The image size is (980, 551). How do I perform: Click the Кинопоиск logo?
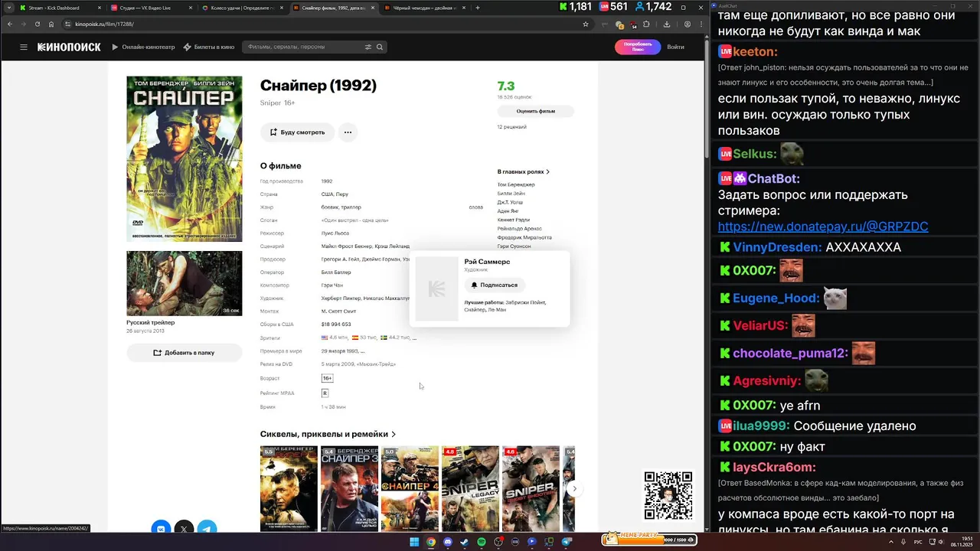pos(69,47)
